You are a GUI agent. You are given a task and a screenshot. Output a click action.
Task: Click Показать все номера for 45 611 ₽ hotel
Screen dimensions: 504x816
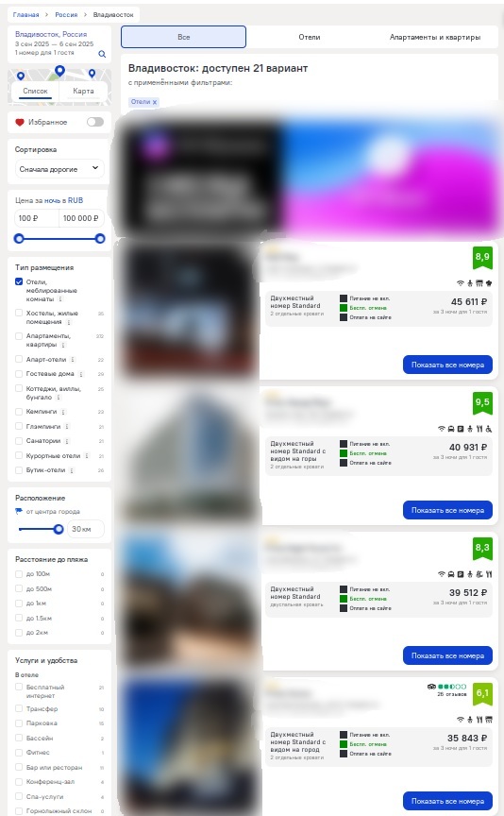(447, 365)
